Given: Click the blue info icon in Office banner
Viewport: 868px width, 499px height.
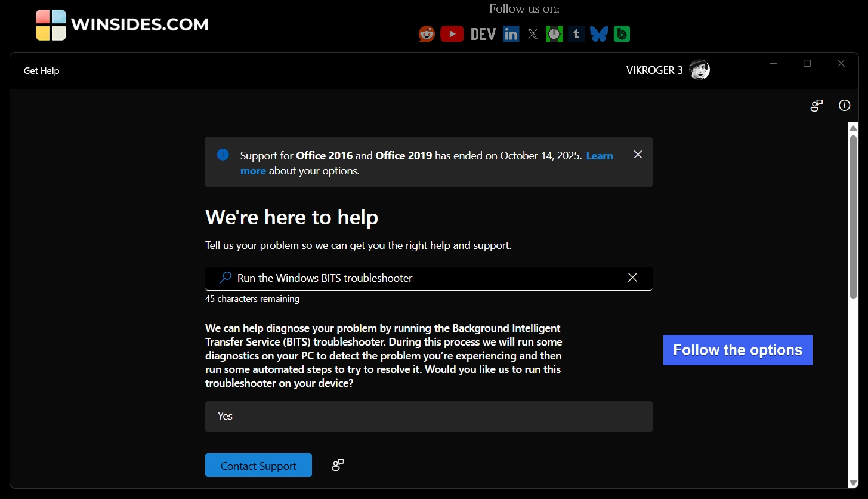Looking at the screenshot, I should click(x=223, y=155).
